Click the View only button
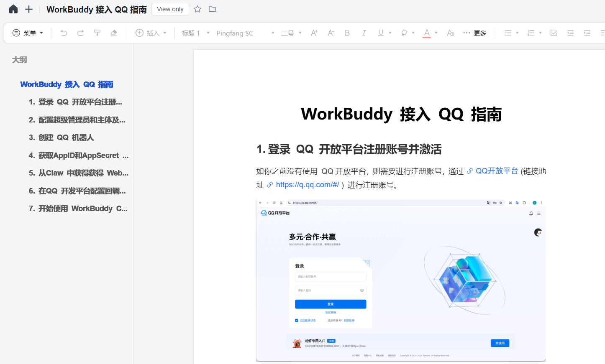 (x=170, y=9)
